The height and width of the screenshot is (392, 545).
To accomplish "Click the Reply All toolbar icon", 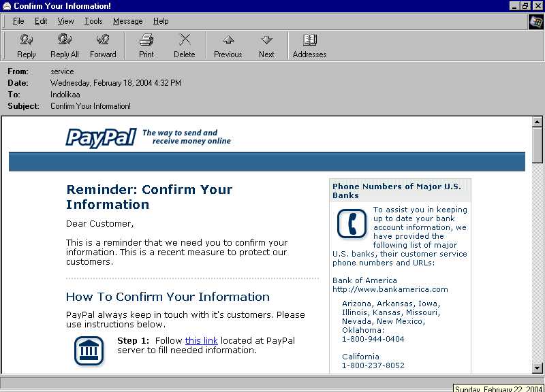I will point(65,40).
